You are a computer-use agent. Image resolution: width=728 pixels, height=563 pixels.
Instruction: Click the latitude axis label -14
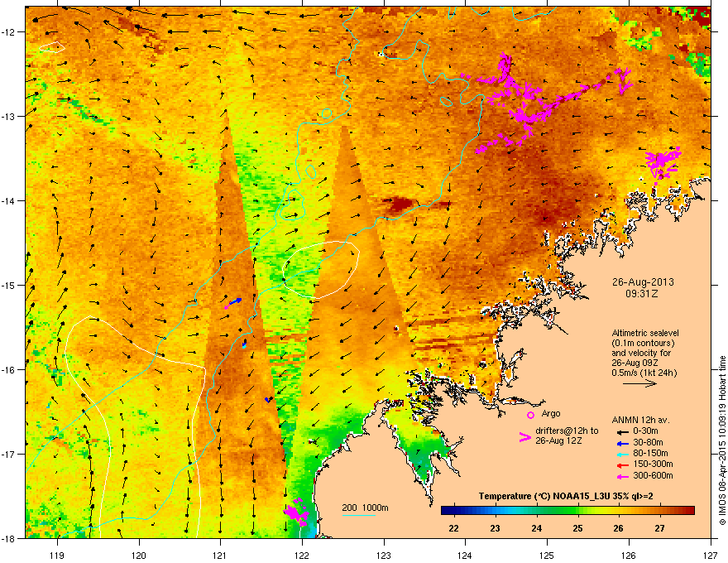point(10,200)
